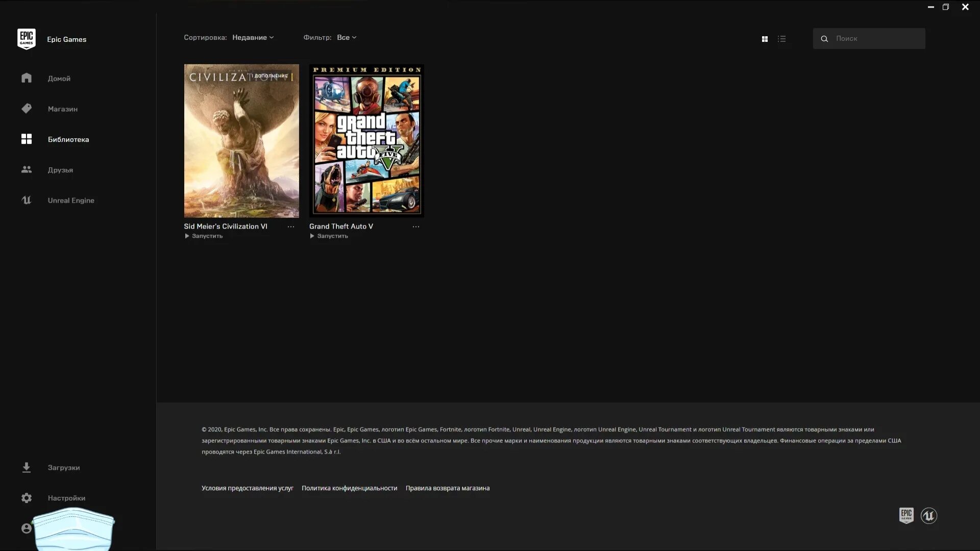The width and height of the screenshot is (980, 551).
Task: Open Правила возврата магазина link
Action: 448,488
